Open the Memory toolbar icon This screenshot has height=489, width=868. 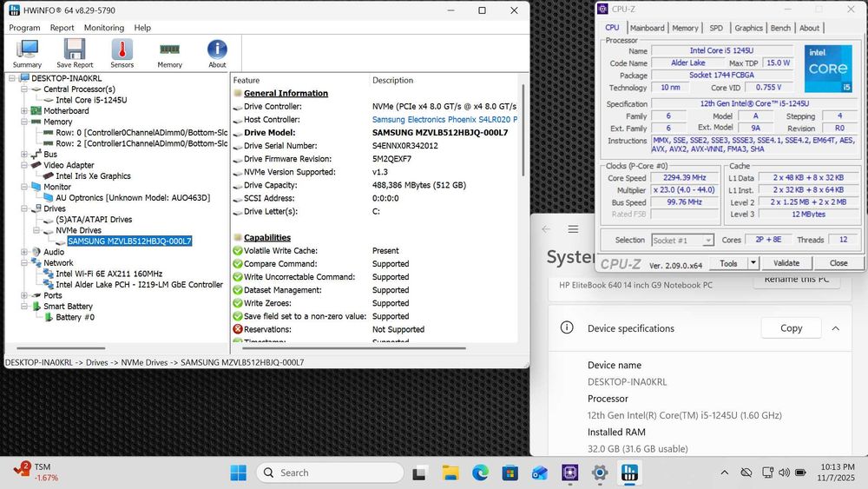tap(169, 53)
